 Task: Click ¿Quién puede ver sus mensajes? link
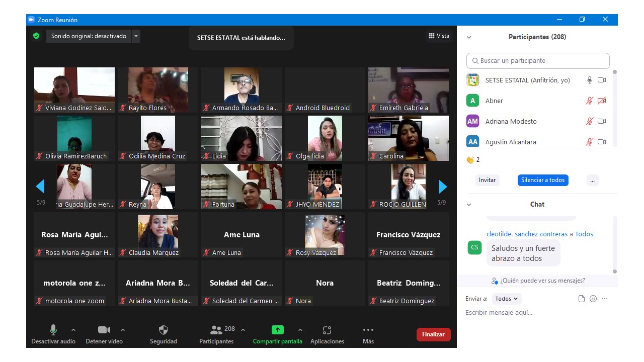pos(538,281)
